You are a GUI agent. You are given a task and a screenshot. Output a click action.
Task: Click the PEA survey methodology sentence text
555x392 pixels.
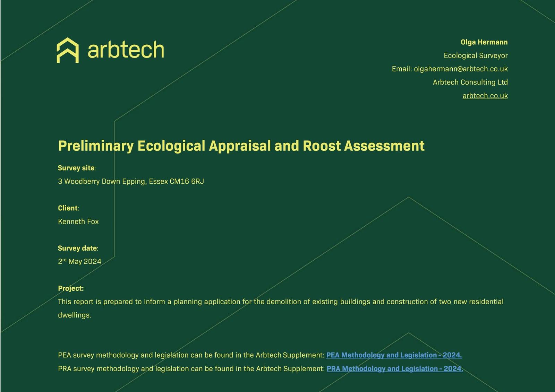(x=191, y=355)
